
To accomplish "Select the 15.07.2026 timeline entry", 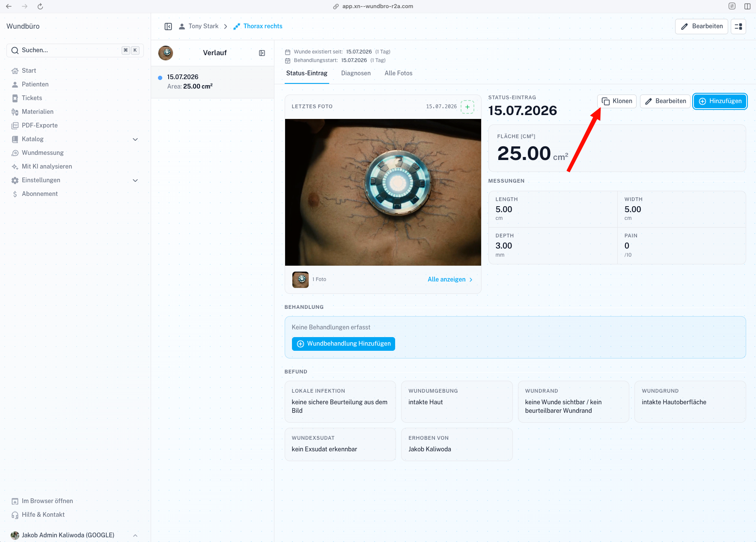I will pos(212,82).
